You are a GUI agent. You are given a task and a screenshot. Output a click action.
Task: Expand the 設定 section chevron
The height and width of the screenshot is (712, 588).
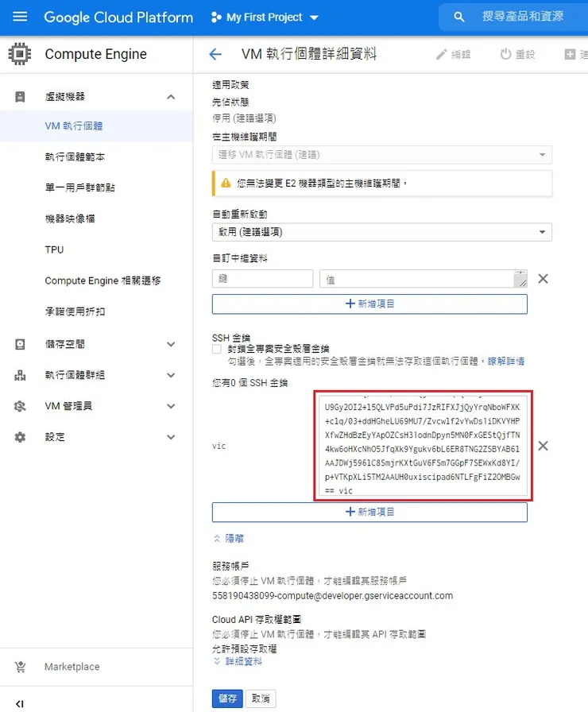[x=171, y=437]
